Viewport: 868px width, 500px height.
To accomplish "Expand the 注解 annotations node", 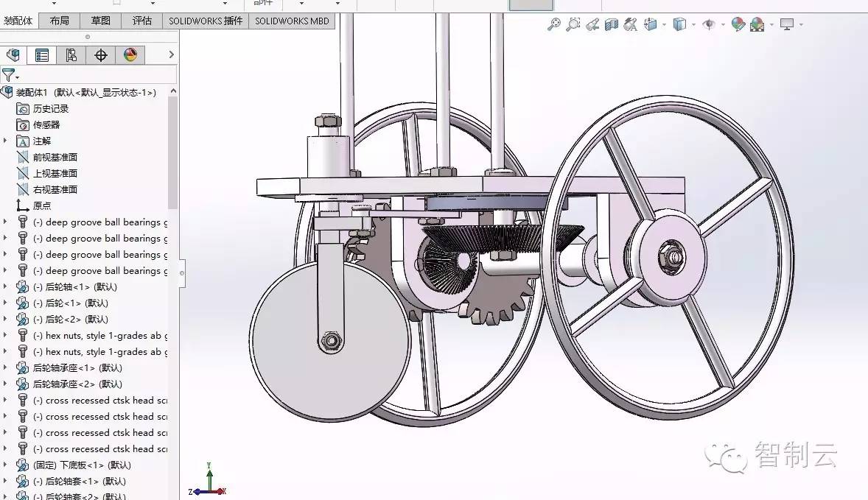I will click(6, 141).
